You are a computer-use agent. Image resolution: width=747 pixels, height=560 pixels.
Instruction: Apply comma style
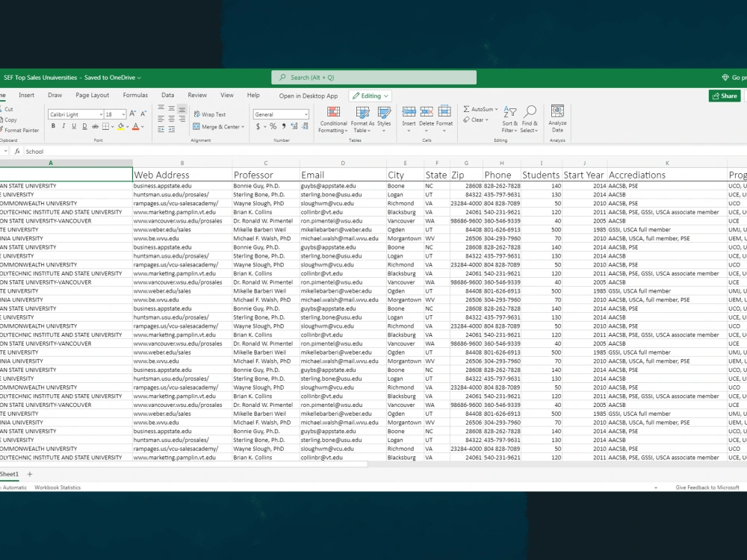(284, 127)
